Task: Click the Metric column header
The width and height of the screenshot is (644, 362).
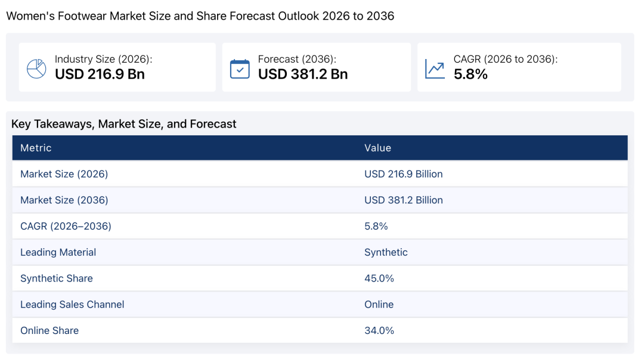Action: 36,148
